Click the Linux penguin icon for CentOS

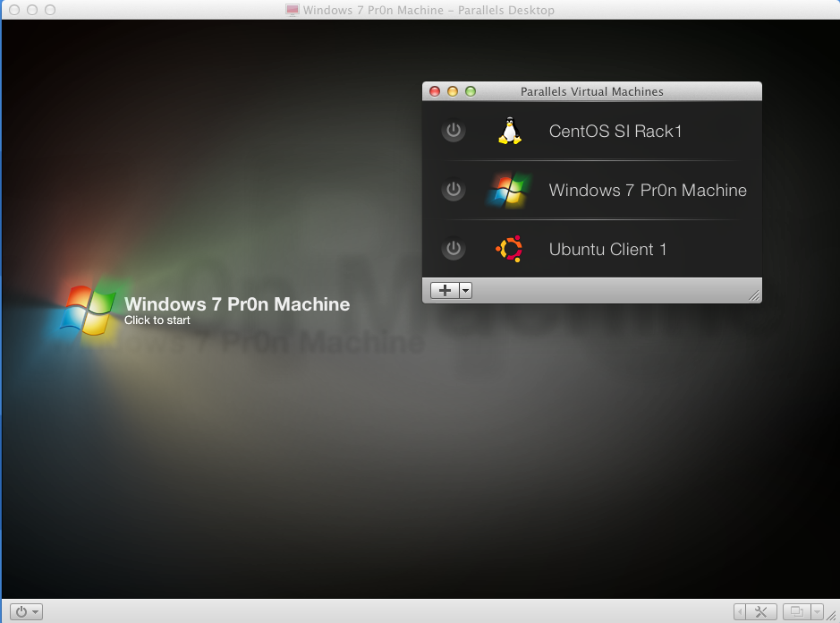[x=510, y=131]
